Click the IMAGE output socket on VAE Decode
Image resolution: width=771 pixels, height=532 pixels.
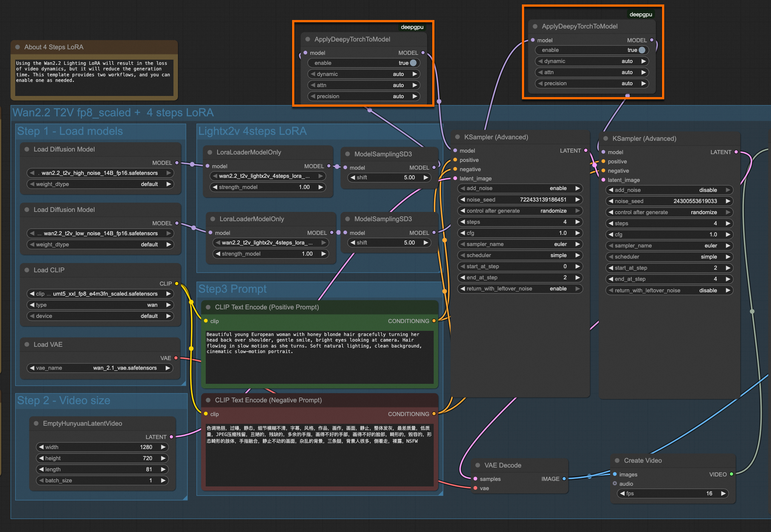click(564, 479)
